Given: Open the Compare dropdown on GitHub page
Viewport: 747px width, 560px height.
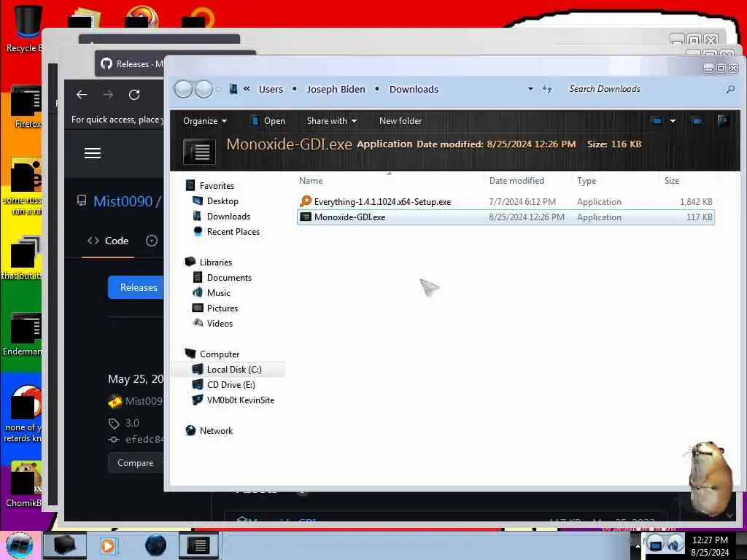Looking at the screenshot, I should point(136,463).
